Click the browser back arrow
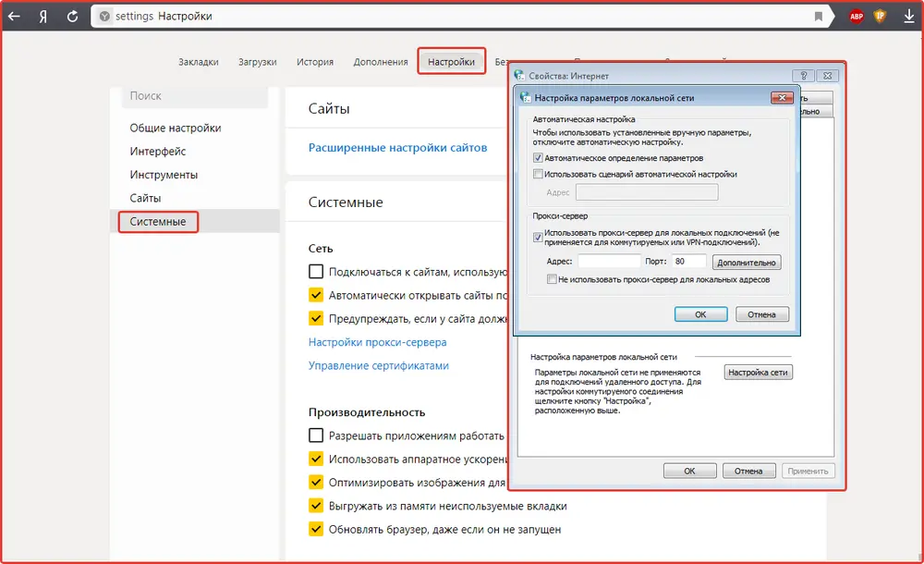 pyautogui.click(x=15, y=17)
